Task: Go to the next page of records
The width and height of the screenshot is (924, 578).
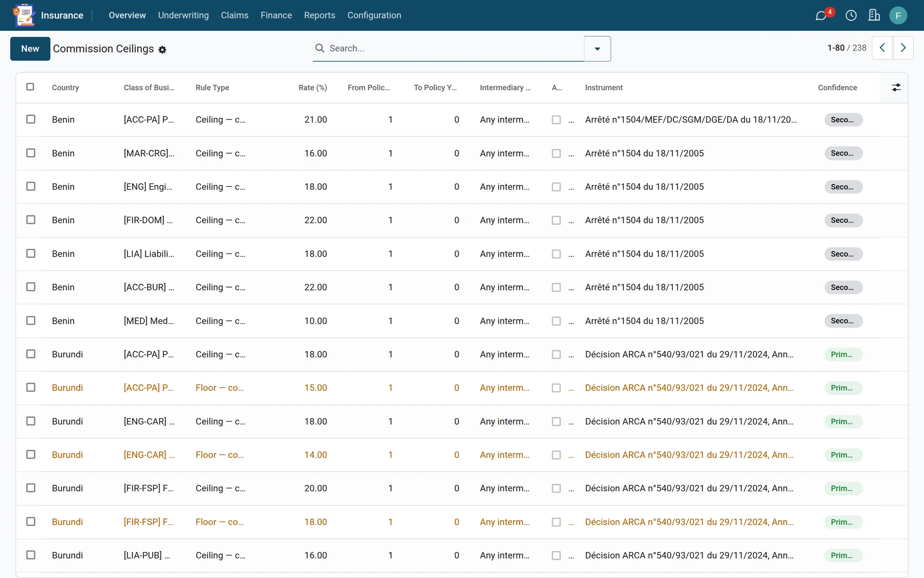Action: [903, 48]
